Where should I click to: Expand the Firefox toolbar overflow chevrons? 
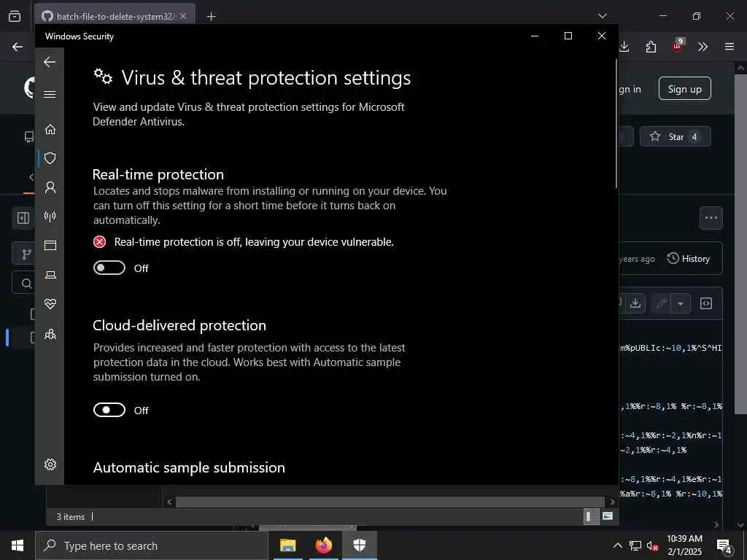(703, 47)
